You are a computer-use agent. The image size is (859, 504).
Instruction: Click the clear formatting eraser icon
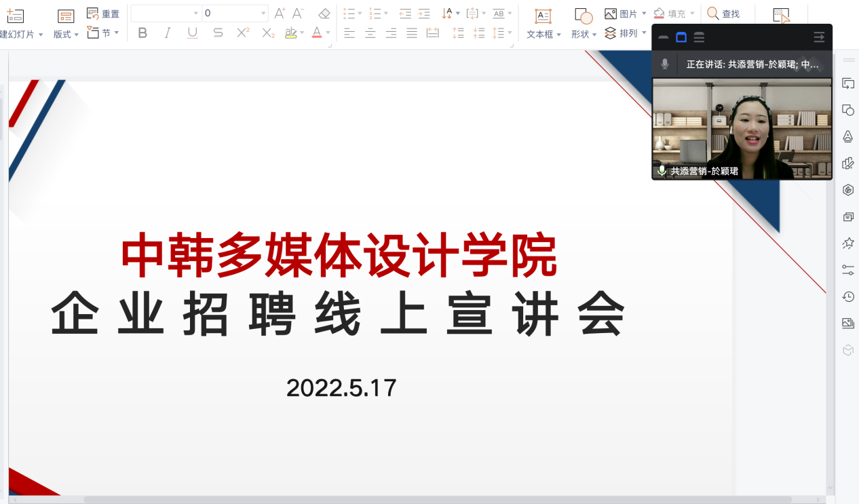coord(324,14)
